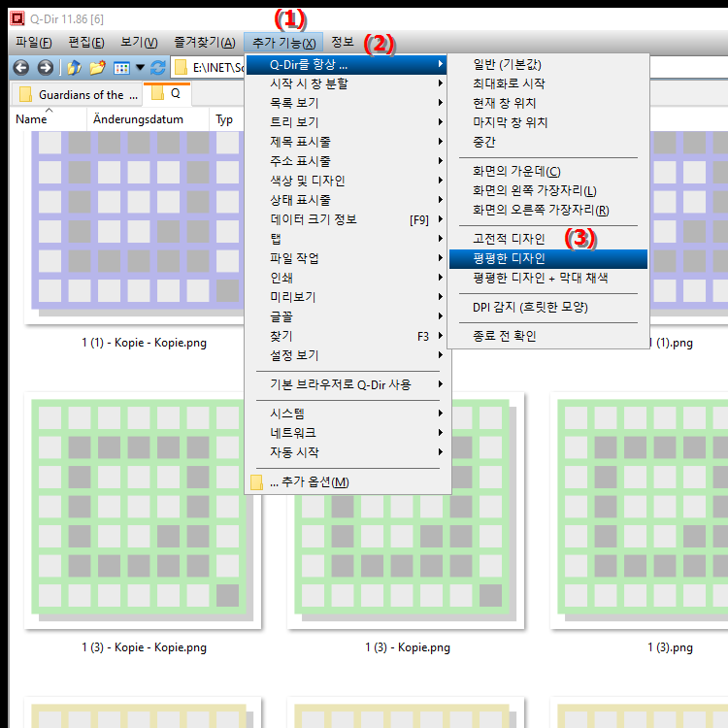728x728 pixels.
Task: Choose 화면의 가운데(C)
Action: click(x=547, y=171)
